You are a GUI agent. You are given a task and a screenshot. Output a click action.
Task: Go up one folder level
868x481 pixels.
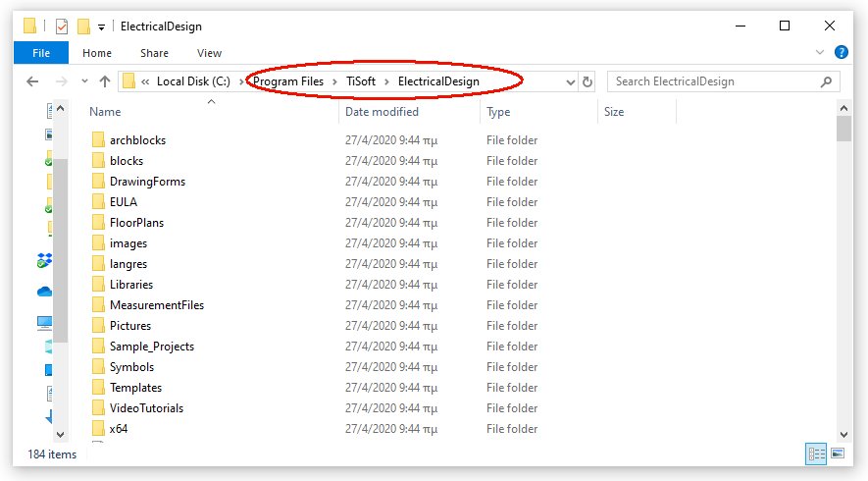(105, 81)
